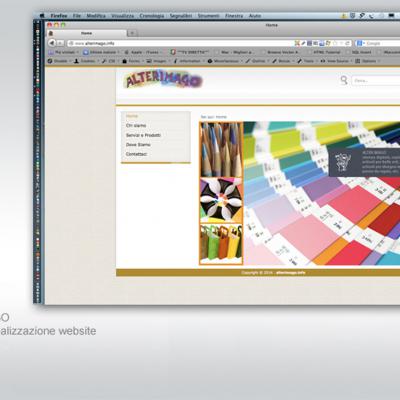Click the reload icon in the address bar

(348, 43)
